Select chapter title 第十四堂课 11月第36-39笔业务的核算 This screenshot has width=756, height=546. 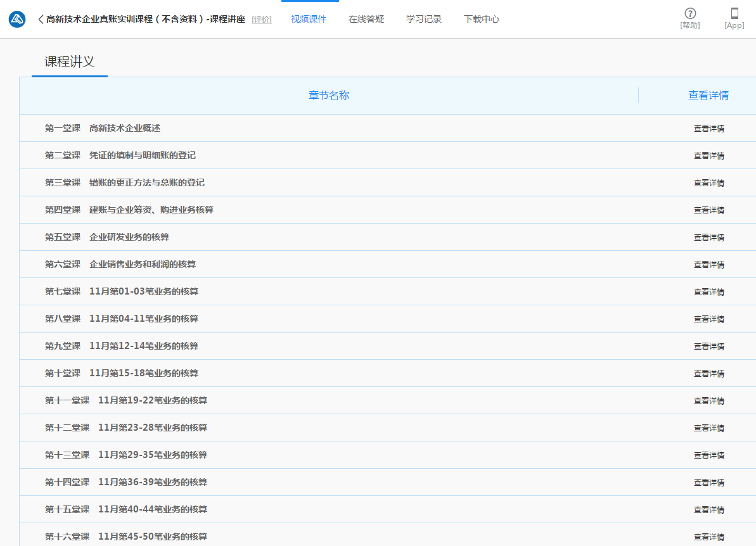click(x=126, y=482)
